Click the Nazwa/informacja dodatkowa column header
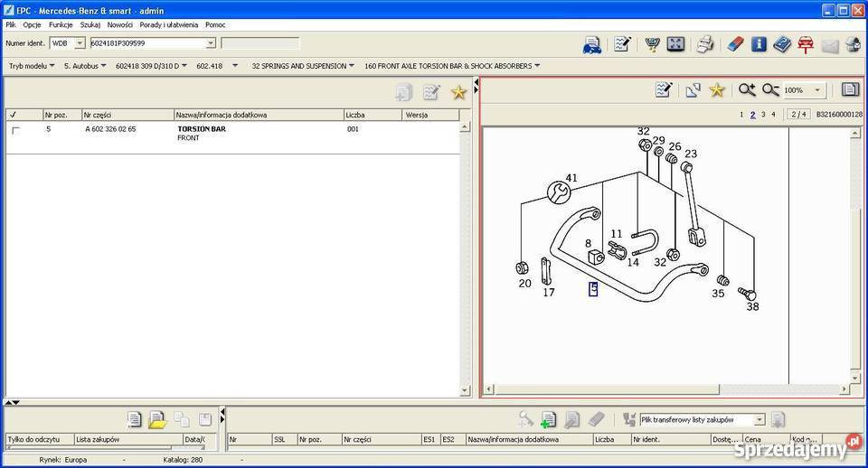 tap(259, 115)
